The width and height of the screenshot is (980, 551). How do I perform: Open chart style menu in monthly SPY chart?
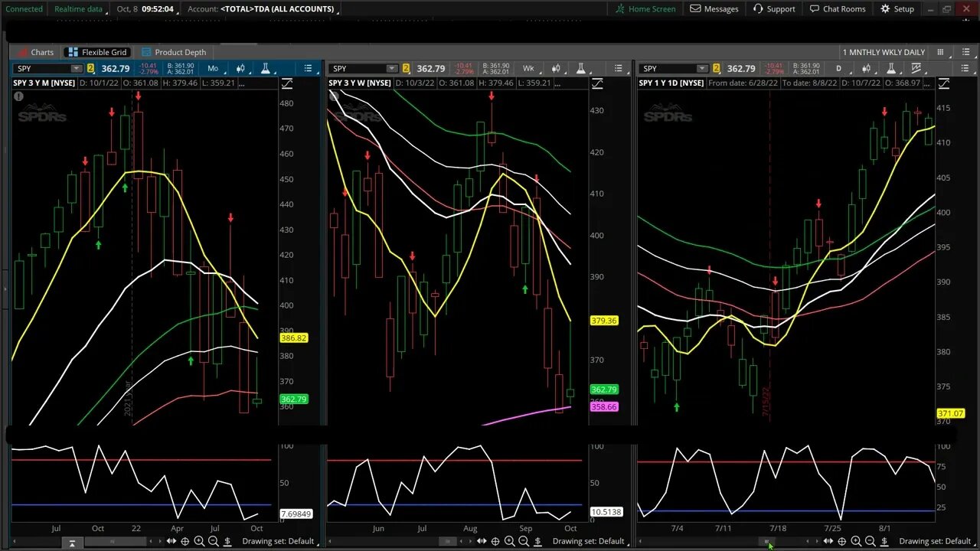[240, 69]
